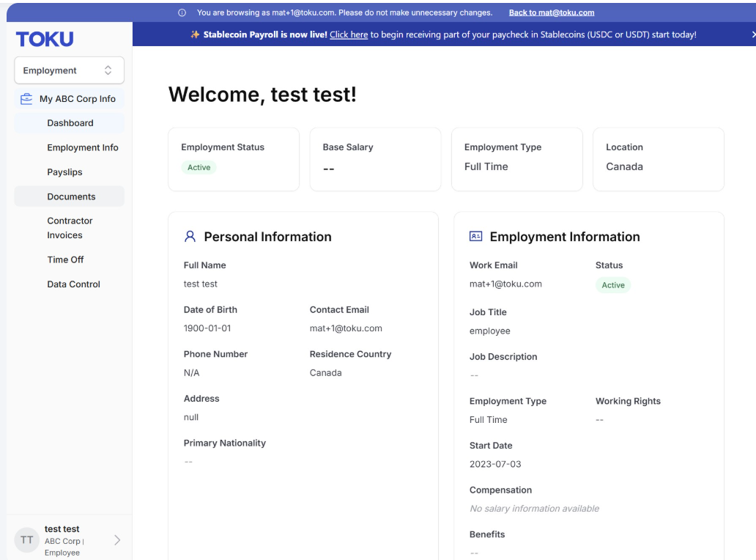Click the TT avatar circle
Image resolution: width=756 pixels, height=560 pixels.
tap(27, 539)
